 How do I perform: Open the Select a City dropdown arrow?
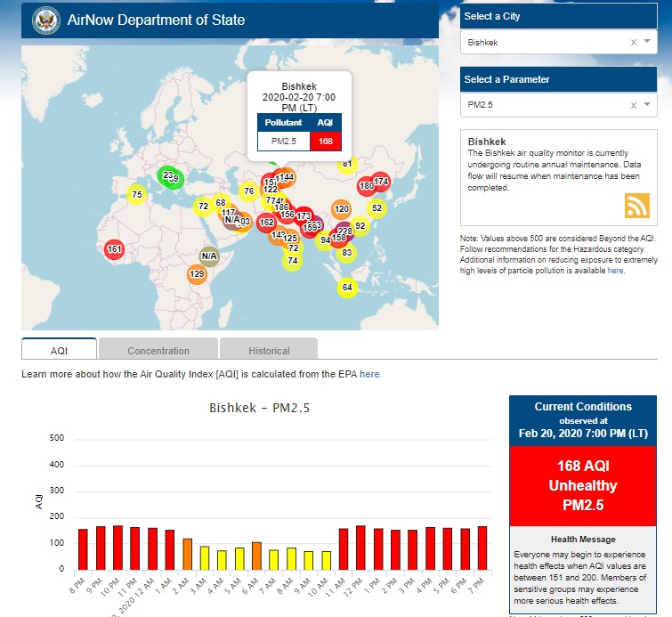pyautogui.click(x=647, y=42)
